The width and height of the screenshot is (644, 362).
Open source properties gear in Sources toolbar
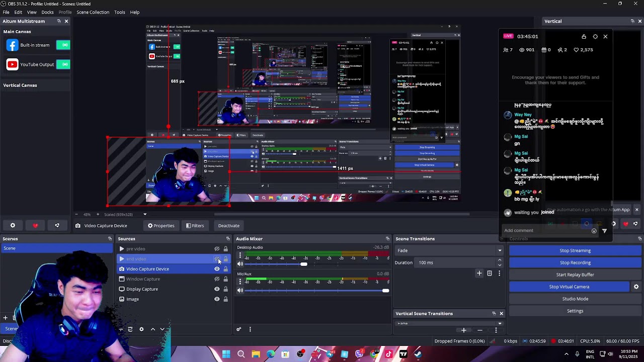coord(141,329)
